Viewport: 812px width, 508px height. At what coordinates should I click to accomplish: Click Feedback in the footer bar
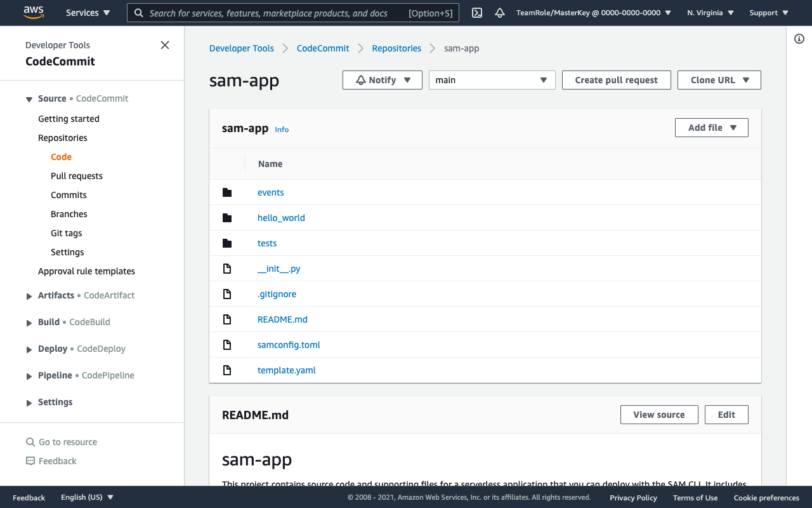click(x=29, y=498)
